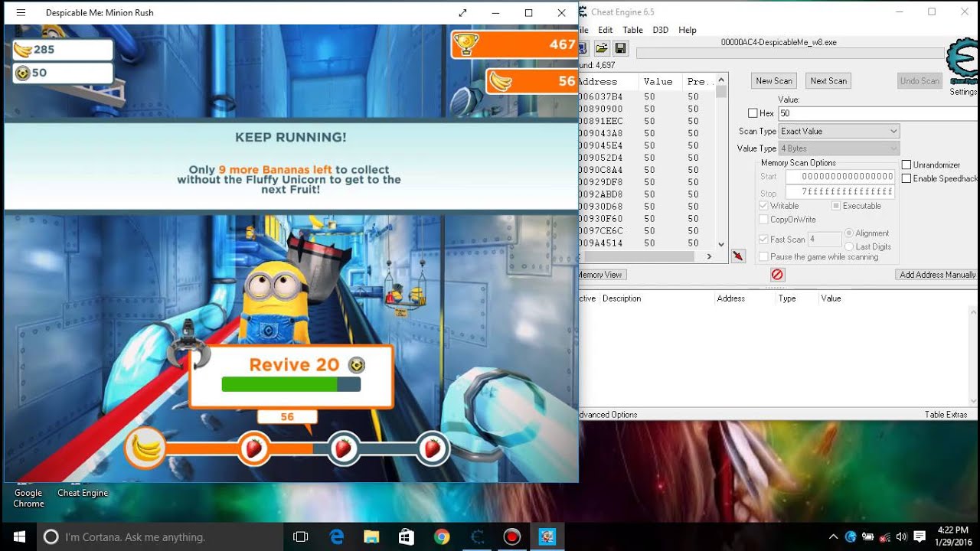Click the second strawberry milestone icon
This screenshot has width=980, height=551.
(344, 448)
